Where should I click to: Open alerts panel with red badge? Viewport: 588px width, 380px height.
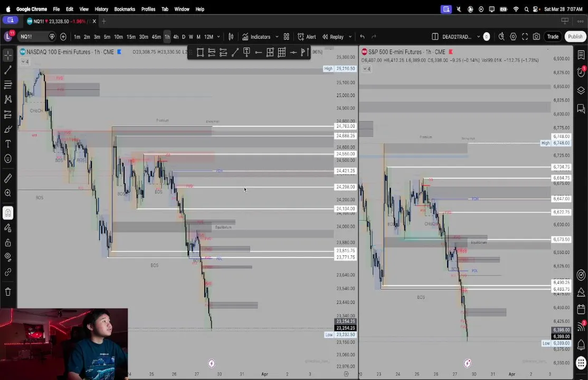point(581,72)
